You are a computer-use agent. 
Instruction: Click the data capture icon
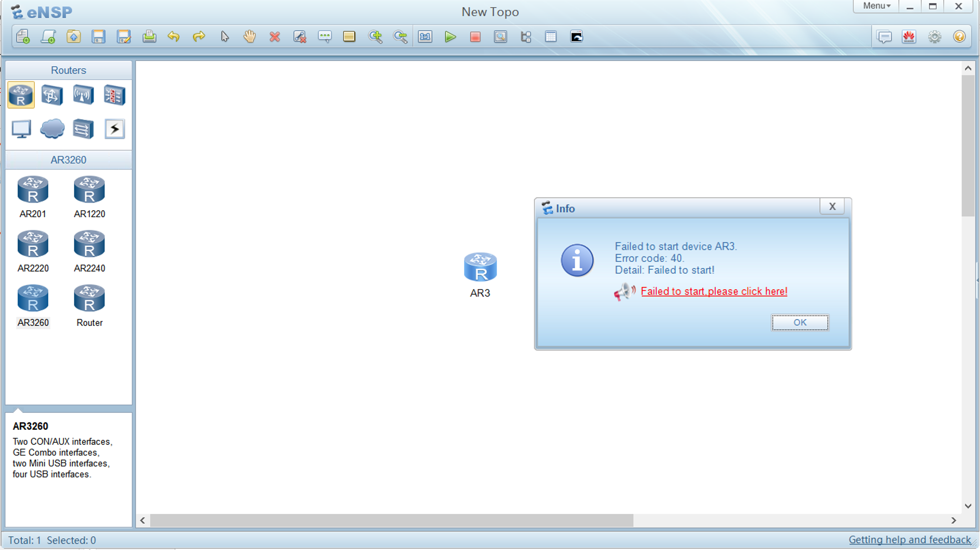pyautogui.click(x=501, y=37)
